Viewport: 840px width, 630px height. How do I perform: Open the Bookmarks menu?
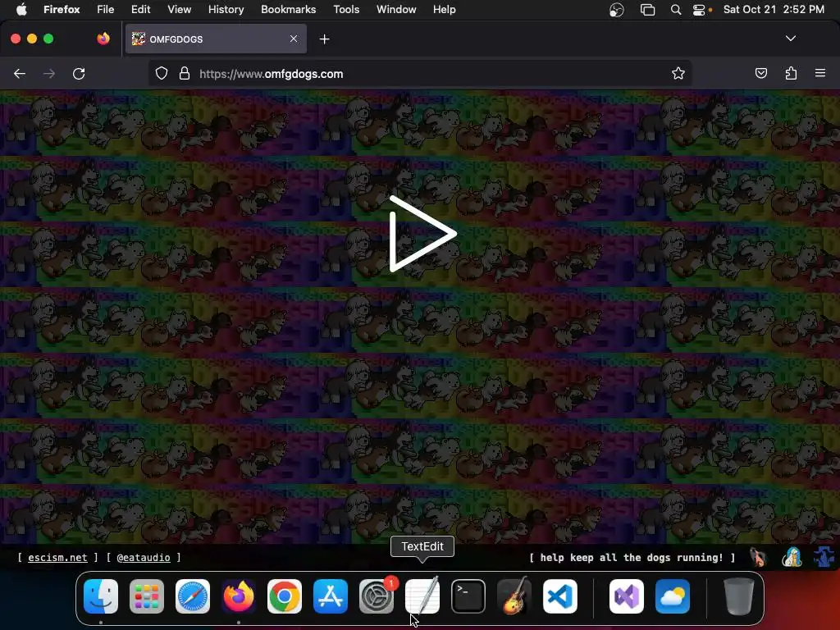click(x=288, y=9)
